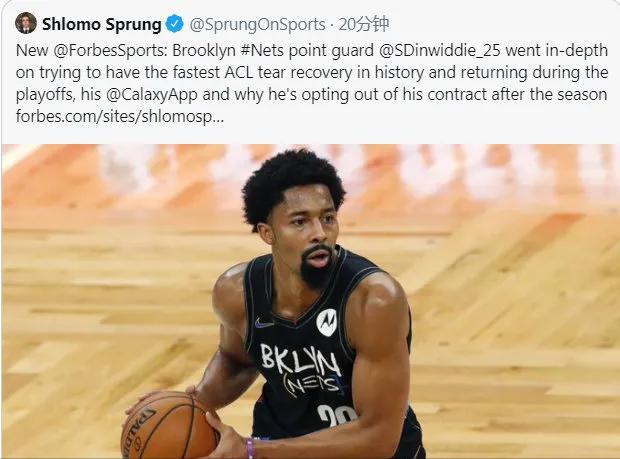620x459 pixels.
Task: Open the attached basketball player photo
Action: click(x=310, y=301)
